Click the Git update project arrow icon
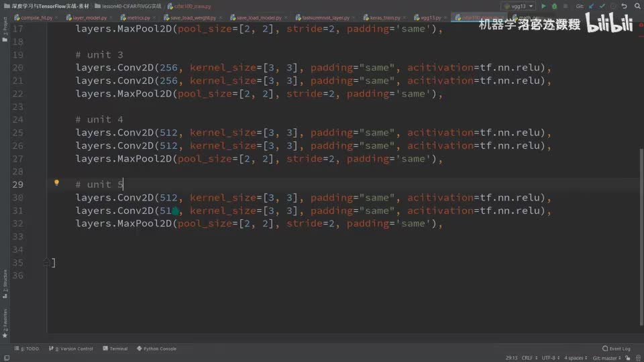This screenshot has height=362, width=644. pyautogui.click(x=592, y=6)
